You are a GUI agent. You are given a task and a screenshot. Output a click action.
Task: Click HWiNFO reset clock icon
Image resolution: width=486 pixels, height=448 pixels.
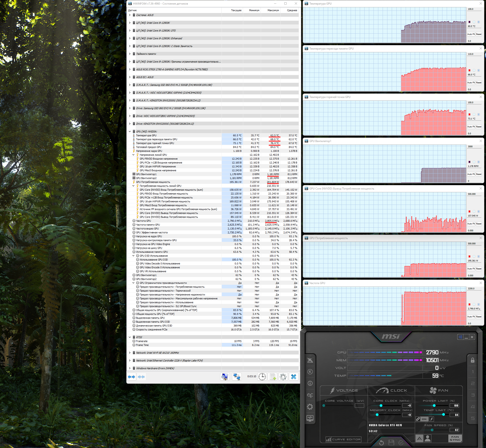(x=262, y=377)
